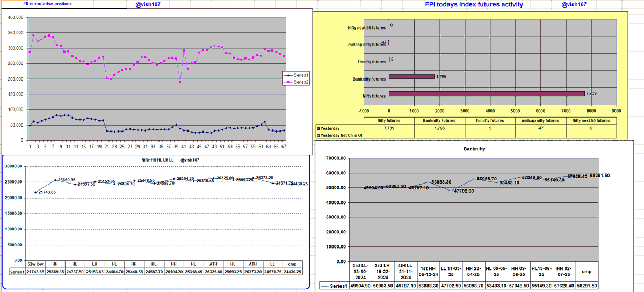Image resolution: width=644 pixels, height=292 pixels.
Task: Click the Finnifty futures column header in table
Action: point(490,121)
